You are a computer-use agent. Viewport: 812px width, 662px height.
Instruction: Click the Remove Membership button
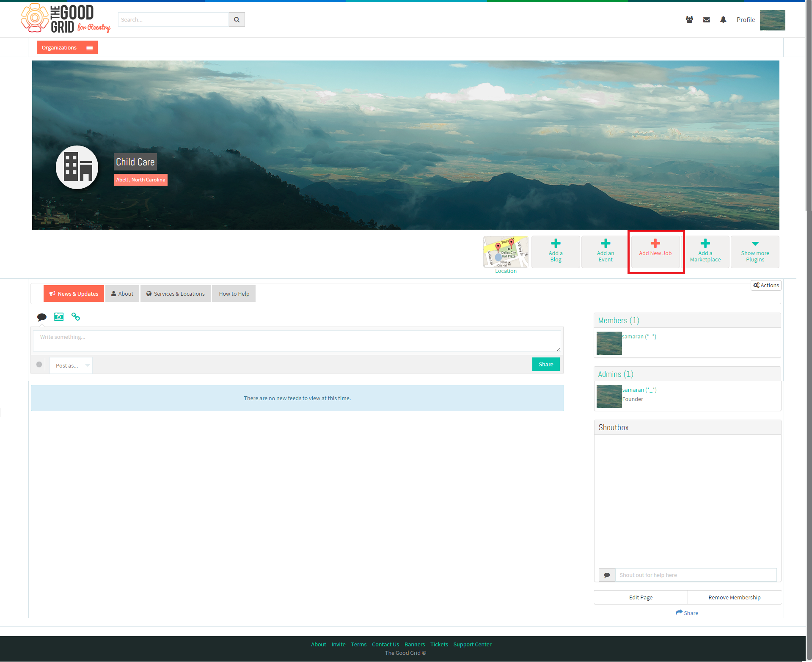[735, 597]
